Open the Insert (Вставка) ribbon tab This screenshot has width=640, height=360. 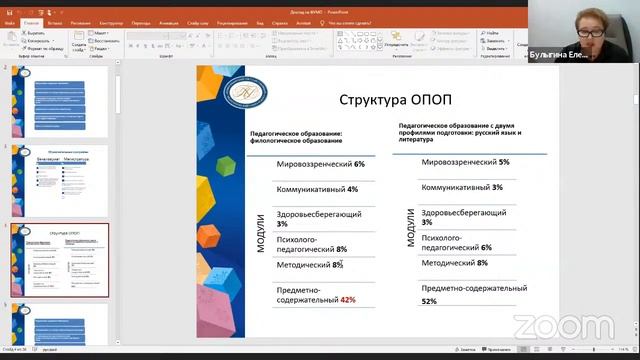[55, 23]
